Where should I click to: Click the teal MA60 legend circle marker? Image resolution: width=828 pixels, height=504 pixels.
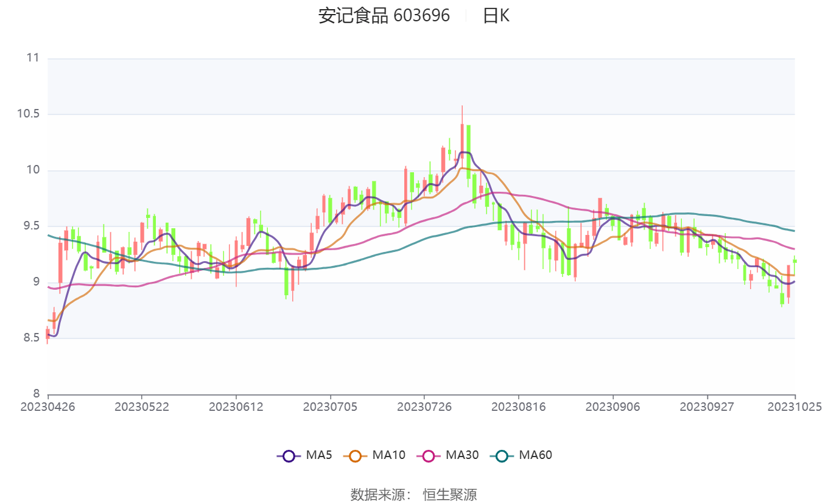click(x=502, y=455)
